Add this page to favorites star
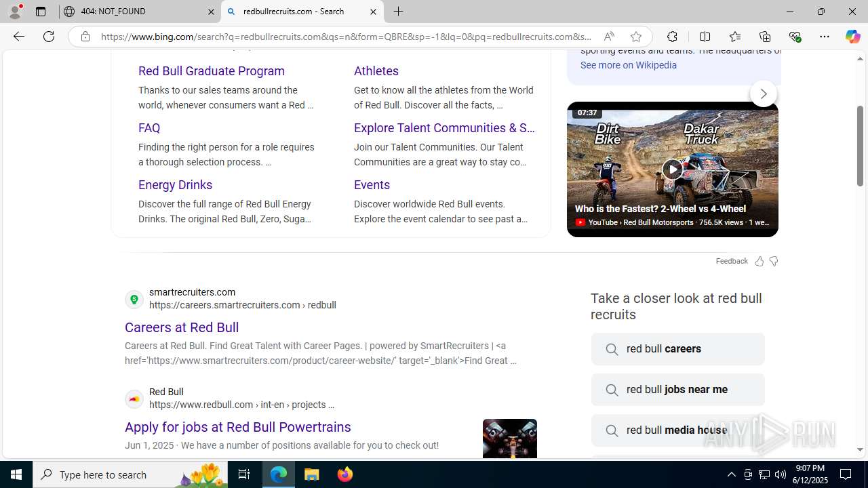This screenshot has width=868, height=488. point(635,37)
